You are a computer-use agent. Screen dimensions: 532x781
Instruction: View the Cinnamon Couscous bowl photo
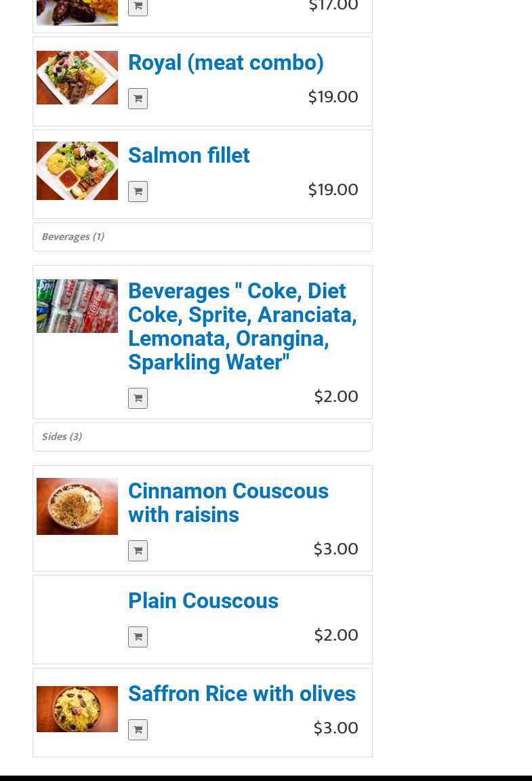[77, 506]
